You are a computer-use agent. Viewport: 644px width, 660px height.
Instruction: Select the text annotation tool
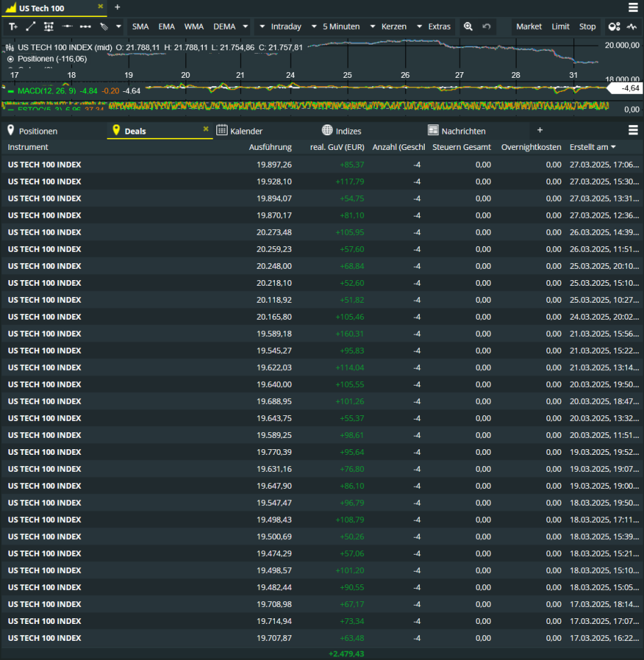[x=13, y=26]
